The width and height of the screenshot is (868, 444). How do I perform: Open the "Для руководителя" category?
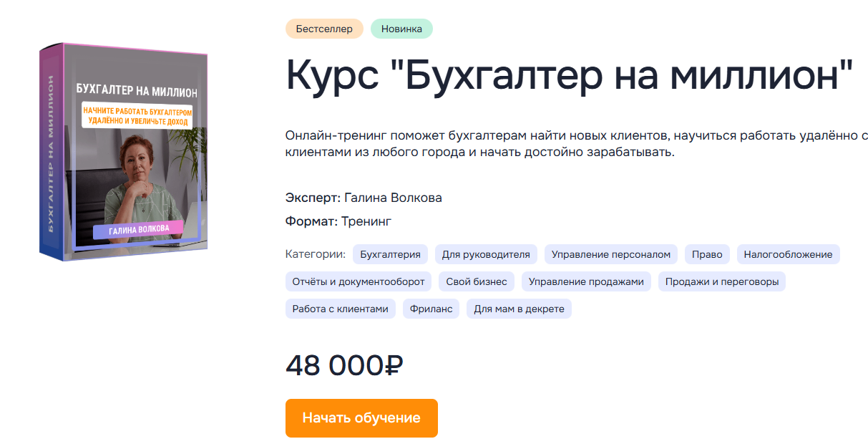tap(486, 254)
